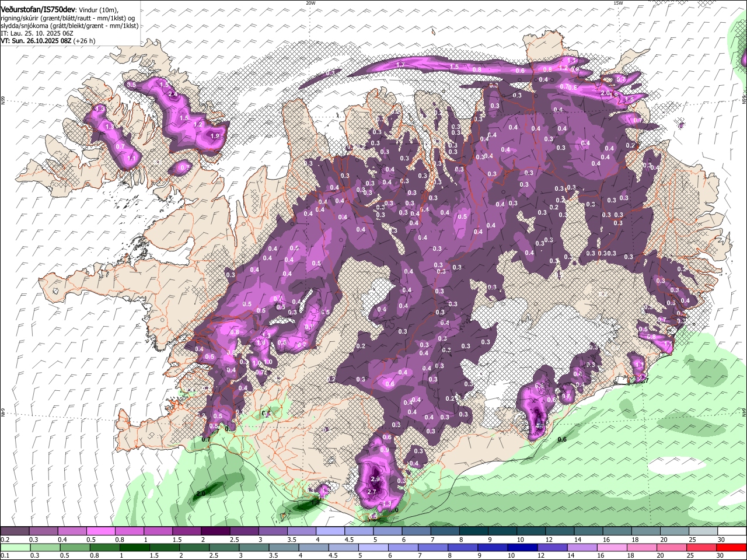Click the title "Veðurstofan/IS750dev"

click(37, 9)
